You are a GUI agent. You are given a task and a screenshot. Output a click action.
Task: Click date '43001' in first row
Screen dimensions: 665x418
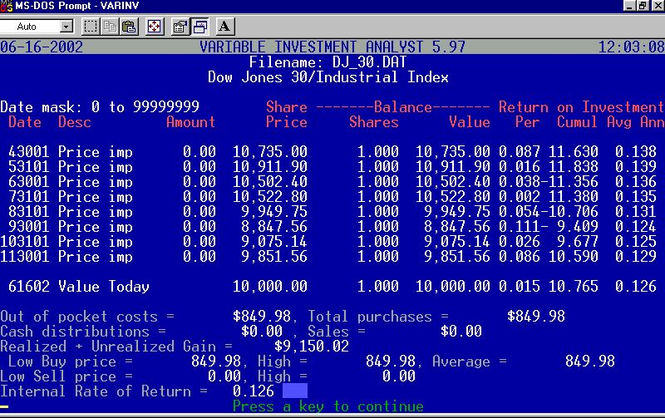tap(29, 152)
